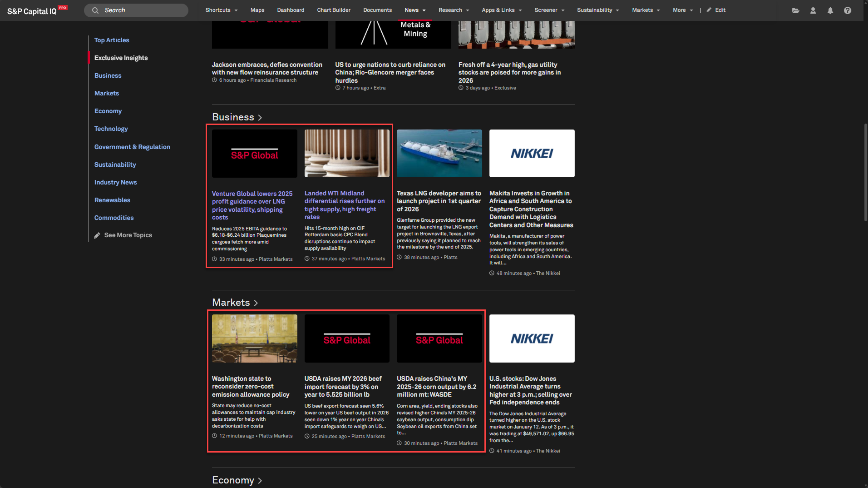Open the Venture Global lowers 2025 guidance article

pyautogui.click(x=252, y=205)
